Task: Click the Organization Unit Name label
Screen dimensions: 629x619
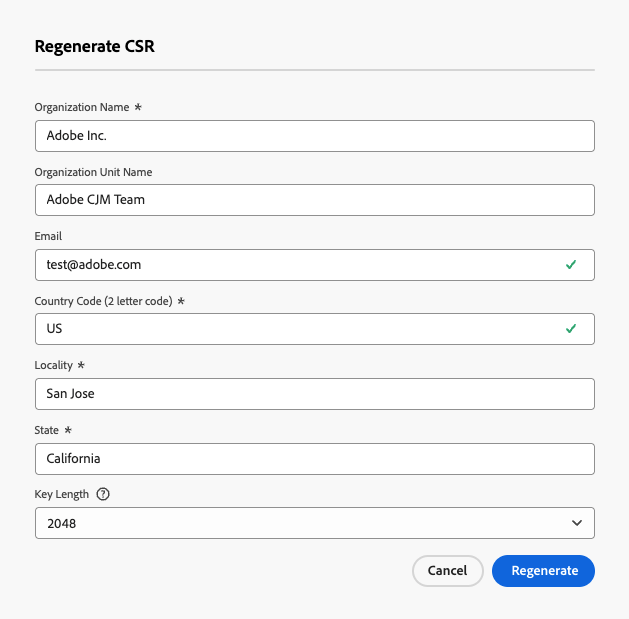Action: (x=93, y=172)
